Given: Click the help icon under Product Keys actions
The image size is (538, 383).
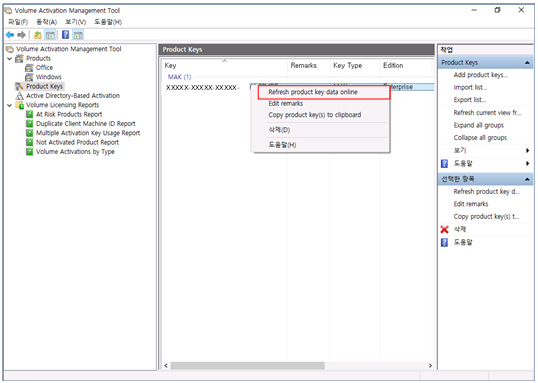Looking at the screenshot, I should [444, 163].
